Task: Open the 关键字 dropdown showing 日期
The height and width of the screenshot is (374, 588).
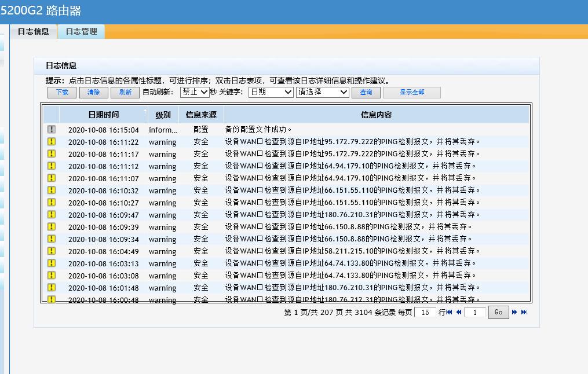Action: 271,92
